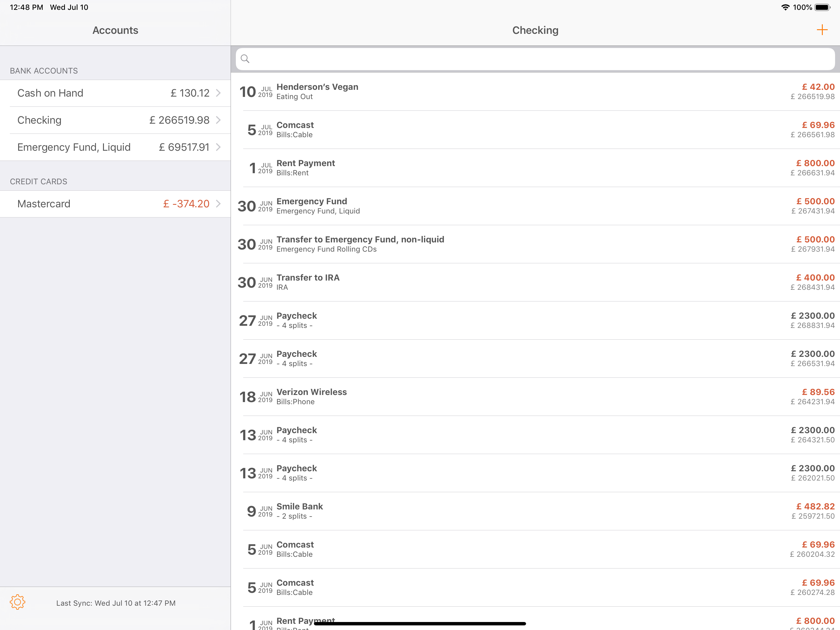
Task: Tap the magnifying glass search icon
Action: pyautogui.click(x=245, y=59)
